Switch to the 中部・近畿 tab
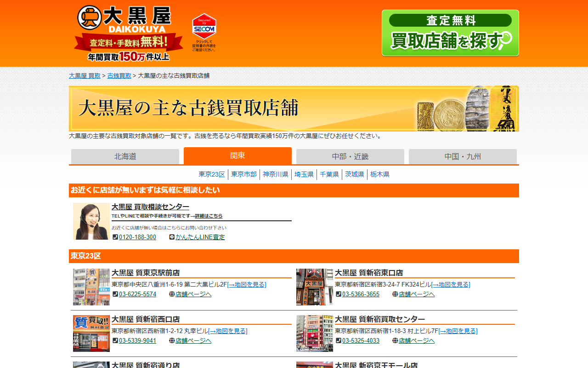The width and height of the screenshot is (588, 368). click(x=350, y=156)
